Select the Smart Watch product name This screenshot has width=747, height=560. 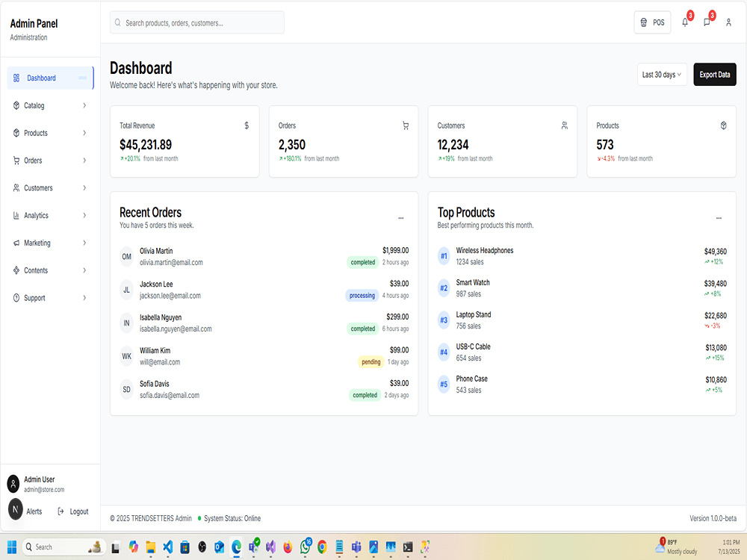coord(473,282)
